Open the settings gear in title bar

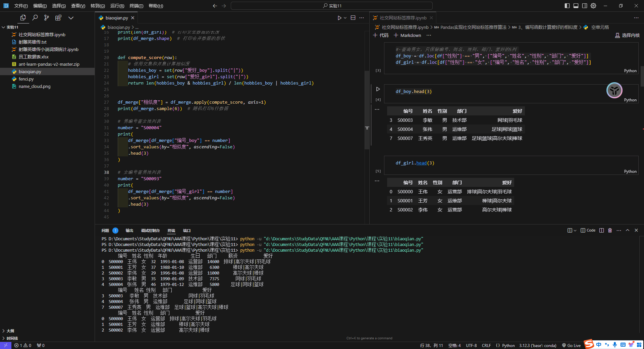click(593, 6)
